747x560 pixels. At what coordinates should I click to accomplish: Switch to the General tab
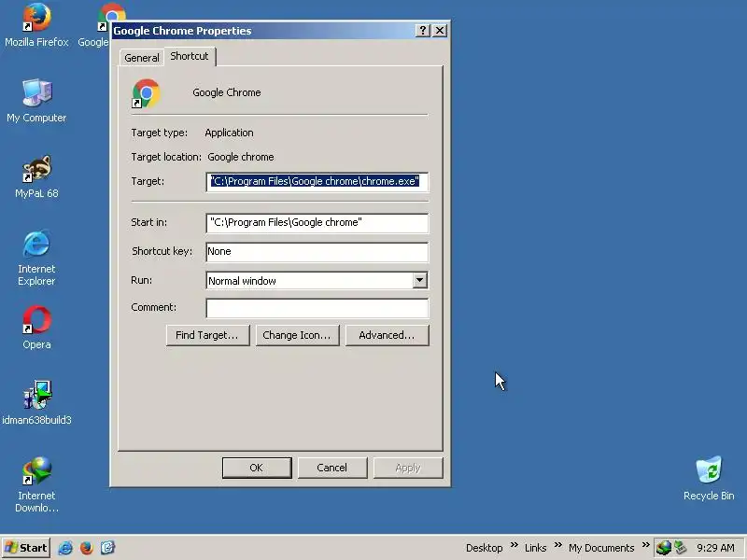142,58
